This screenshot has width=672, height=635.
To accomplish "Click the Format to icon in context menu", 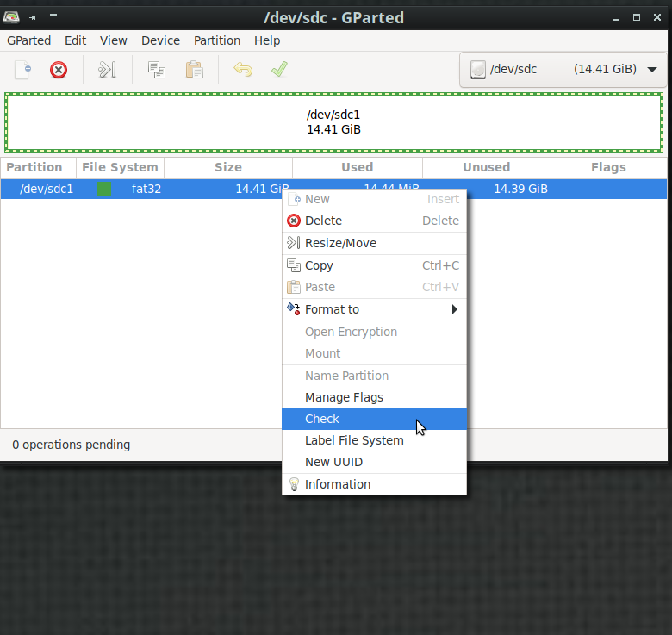I will coord(294,309).
